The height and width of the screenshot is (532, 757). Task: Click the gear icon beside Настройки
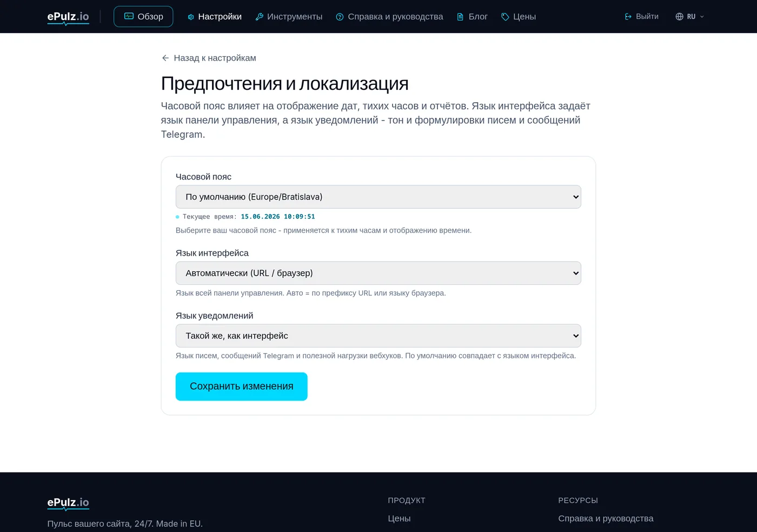tap(191, 17)
